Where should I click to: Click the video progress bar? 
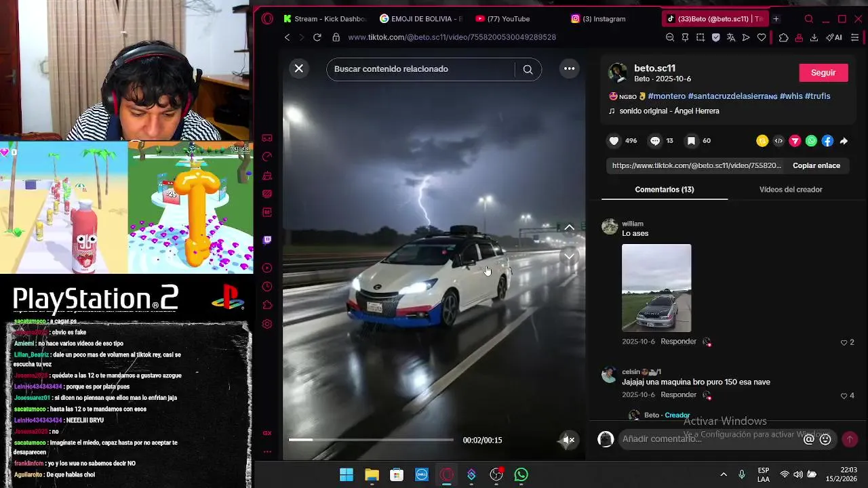point(371,440)
